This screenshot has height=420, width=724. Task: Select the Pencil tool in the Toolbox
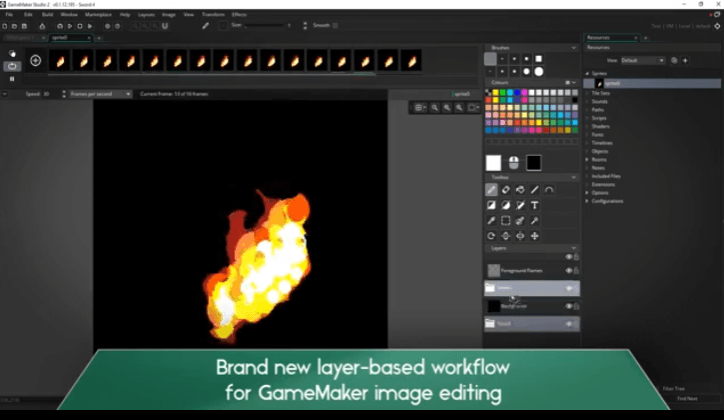[491, 190]
